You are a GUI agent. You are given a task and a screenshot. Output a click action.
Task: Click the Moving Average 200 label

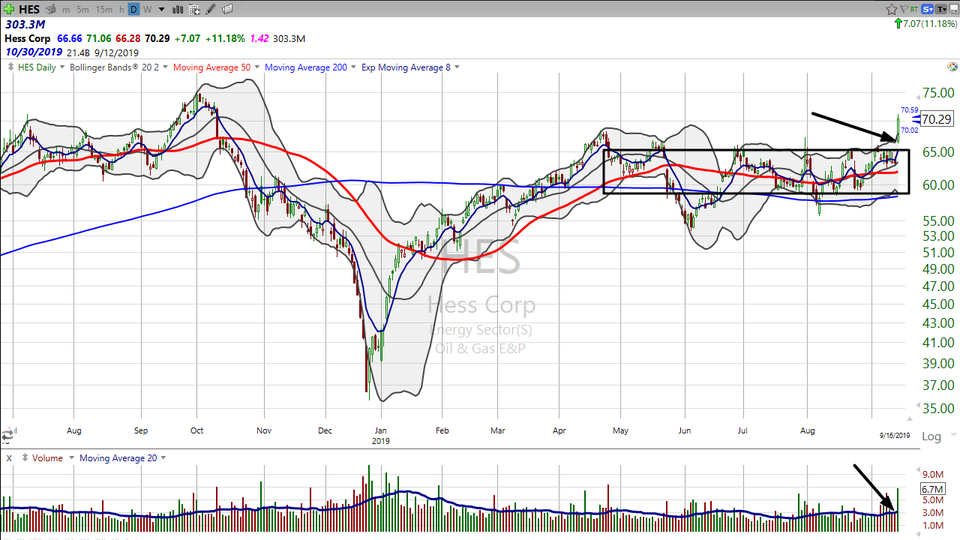(310, 67)
